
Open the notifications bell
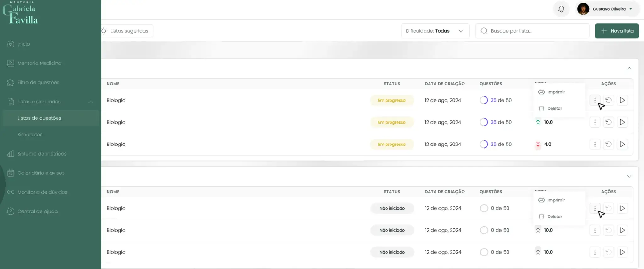[x=561, y=9]
